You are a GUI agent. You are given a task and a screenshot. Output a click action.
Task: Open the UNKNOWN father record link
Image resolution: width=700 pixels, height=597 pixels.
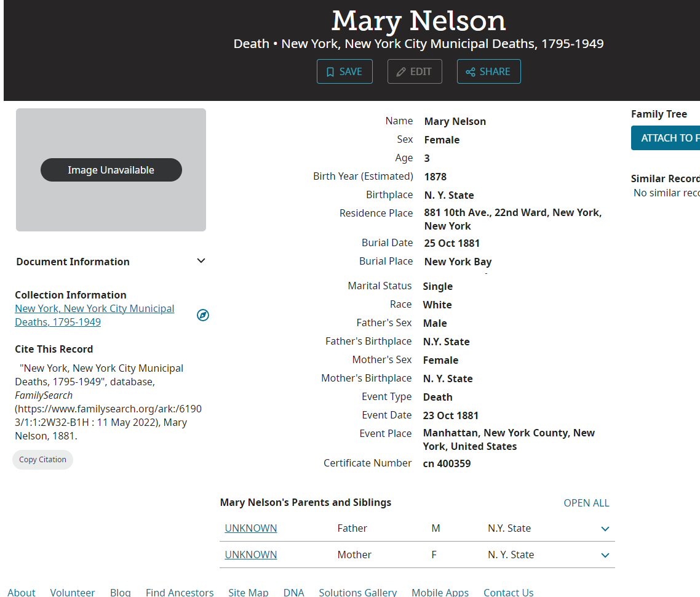[251, 528]
